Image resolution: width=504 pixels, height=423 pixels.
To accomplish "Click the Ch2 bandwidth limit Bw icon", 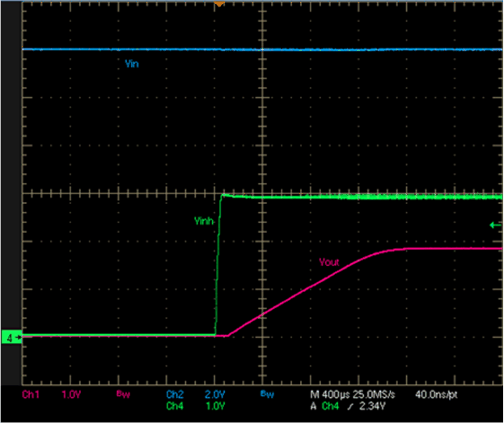I will coord(265,395).
